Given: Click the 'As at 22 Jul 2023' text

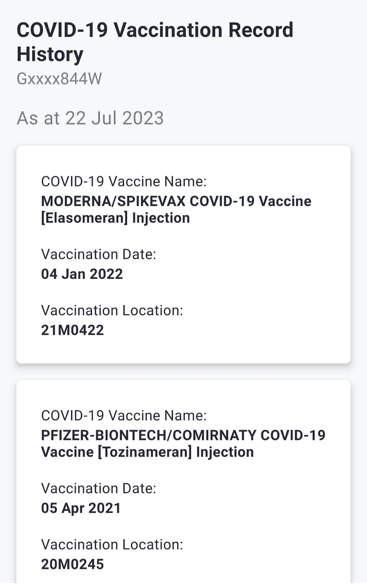Looking at the screenshot, I should tap(90, 118).
